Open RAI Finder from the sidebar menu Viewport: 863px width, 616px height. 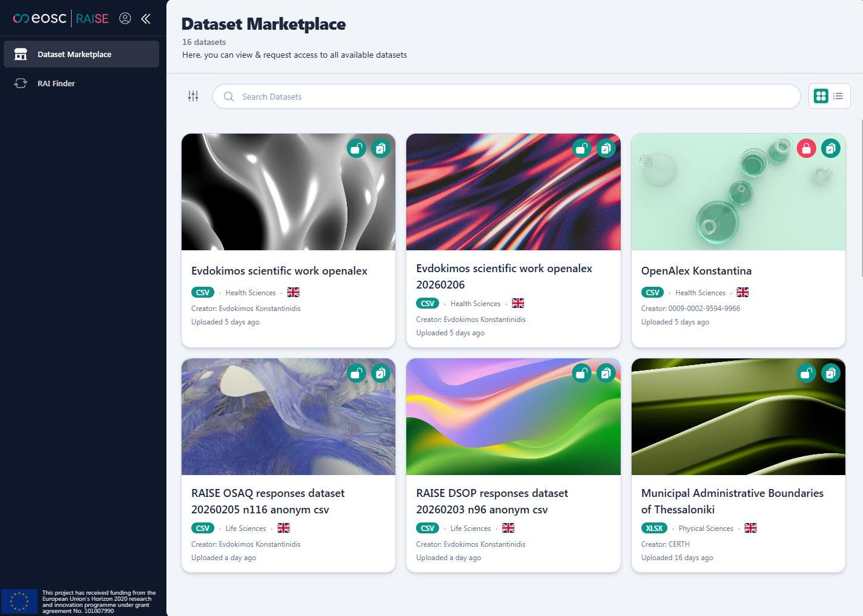pos(56,83)
